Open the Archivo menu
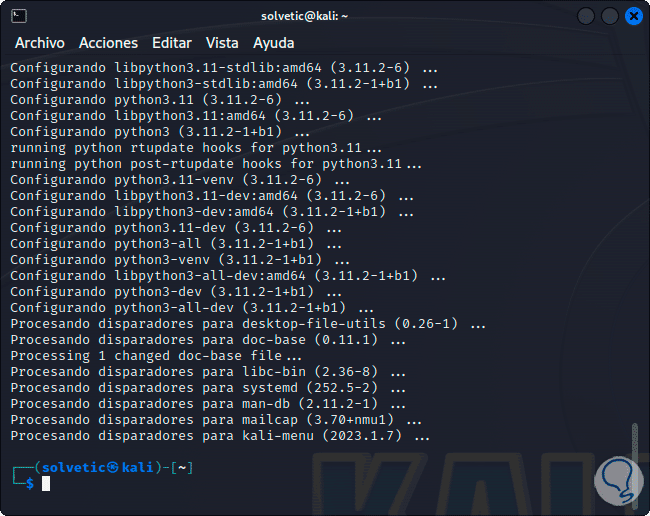650x516 pixels. (40, 43)
